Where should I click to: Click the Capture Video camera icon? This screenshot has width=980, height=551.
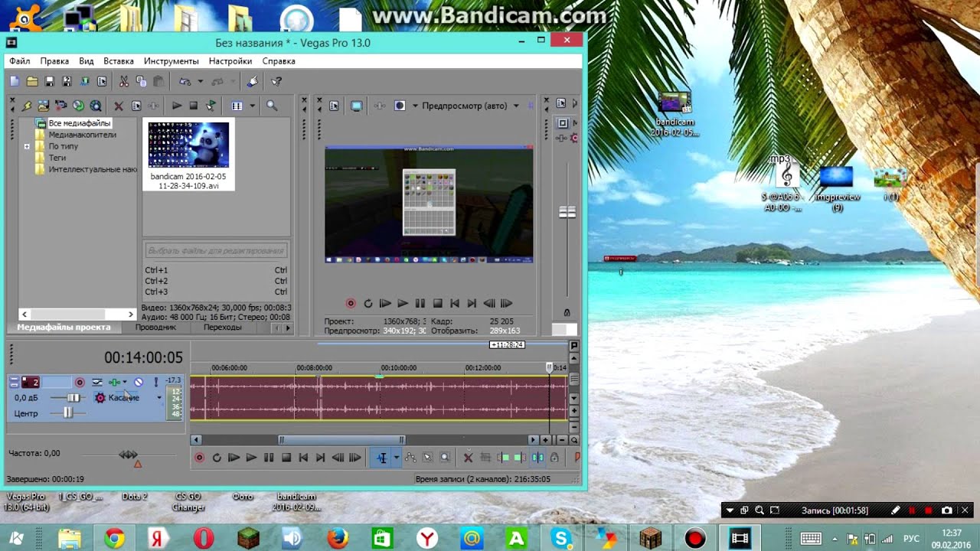61,106
